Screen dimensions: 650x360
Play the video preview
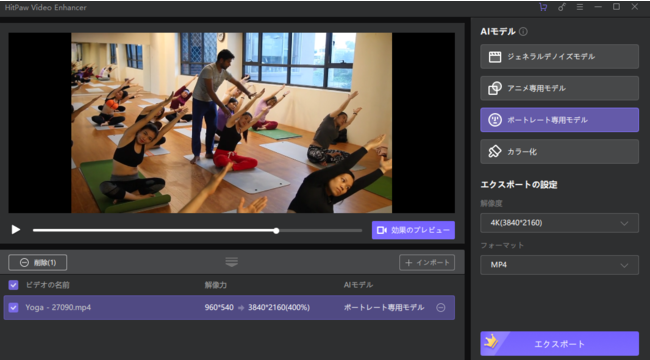point(16,229)
